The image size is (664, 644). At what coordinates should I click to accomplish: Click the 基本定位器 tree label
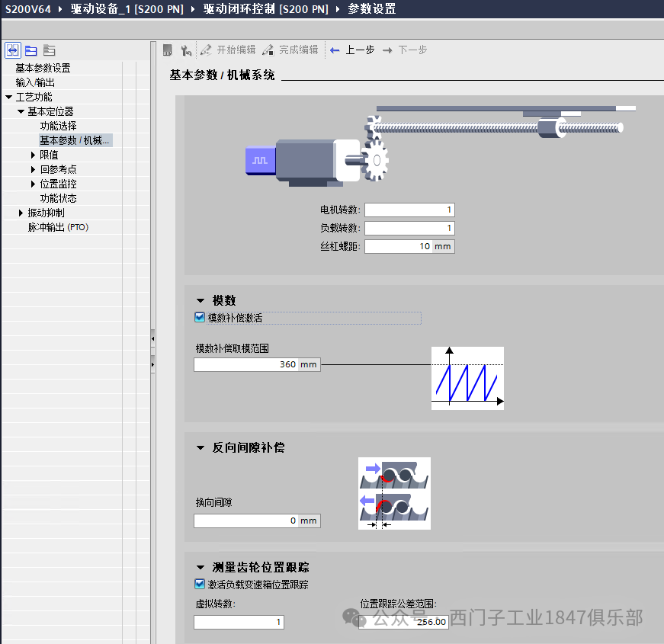(50, 111)
